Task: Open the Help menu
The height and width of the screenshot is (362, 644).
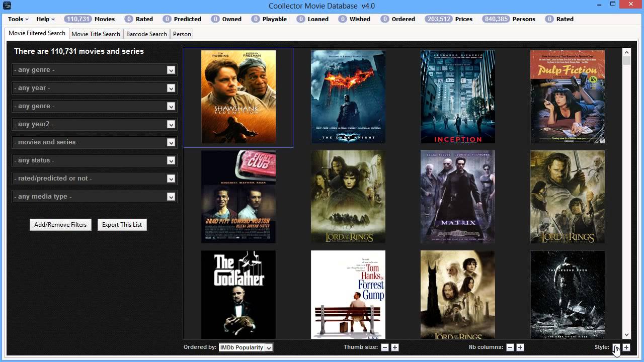Action: tap(46, 19)
